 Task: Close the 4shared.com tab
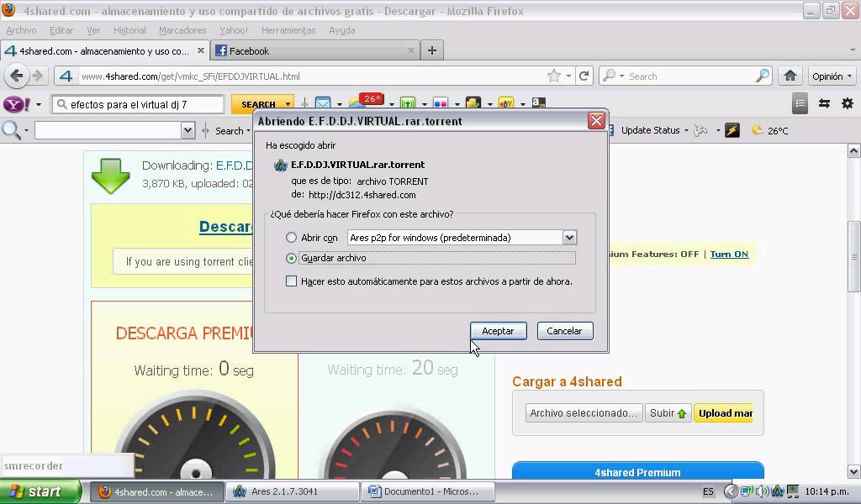200,50
